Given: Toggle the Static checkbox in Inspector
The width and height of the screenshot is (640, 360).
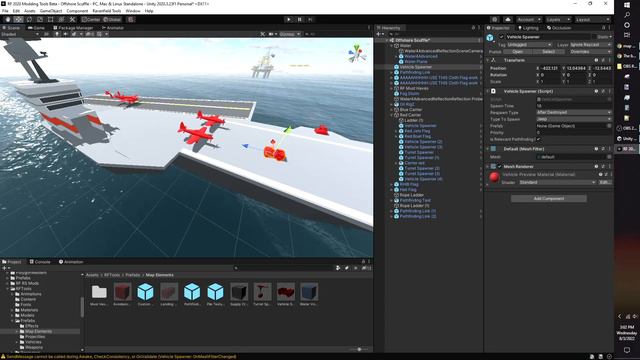Looking at the screenshot, I should [594, 37].
